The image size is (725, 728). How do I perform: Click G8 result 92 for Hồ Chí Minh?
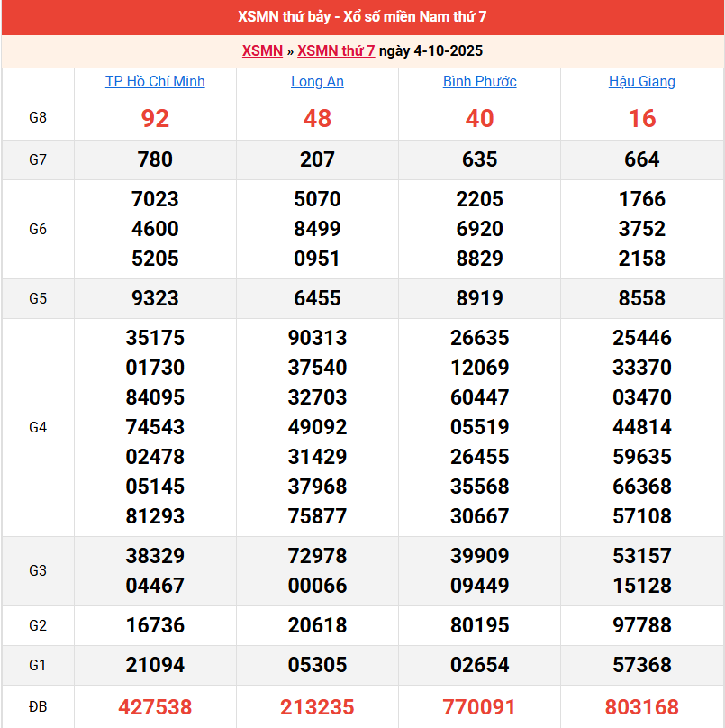(155, 118)
